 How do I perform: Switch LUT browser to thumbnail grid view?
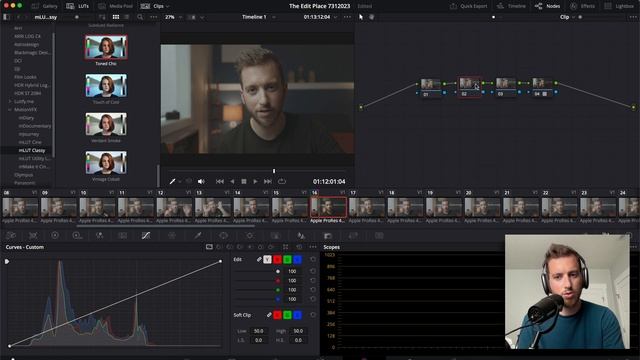point(116,17)
